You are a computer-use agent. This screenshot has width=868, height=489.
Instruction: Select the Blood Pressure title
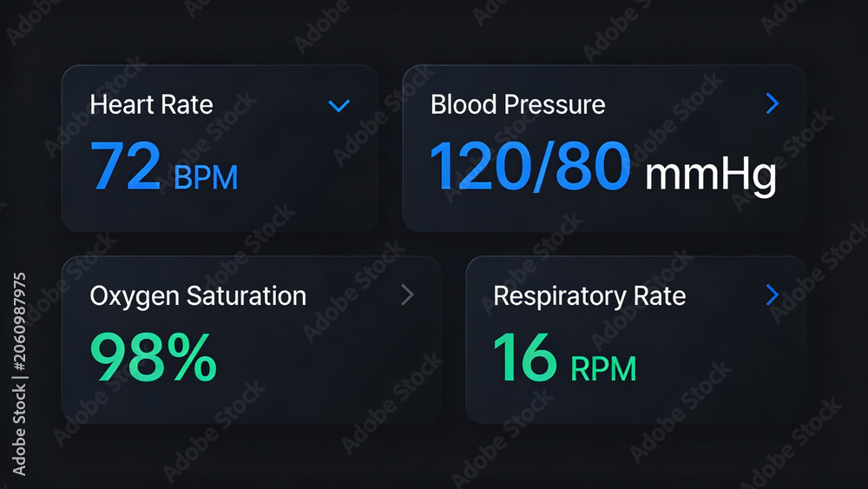[517, 104]
